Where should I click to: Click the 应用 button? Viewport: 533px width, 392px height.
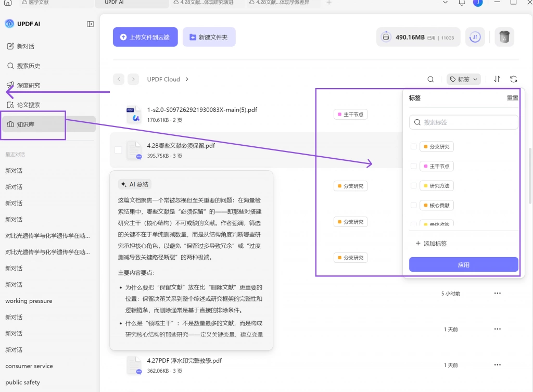[x=464, y=264]
